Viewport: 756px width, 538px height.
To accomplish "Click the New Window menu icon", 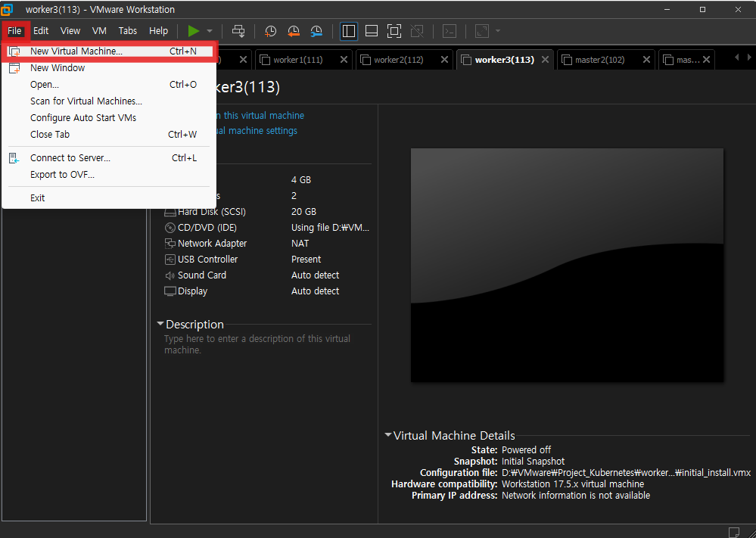I will 14,68.
